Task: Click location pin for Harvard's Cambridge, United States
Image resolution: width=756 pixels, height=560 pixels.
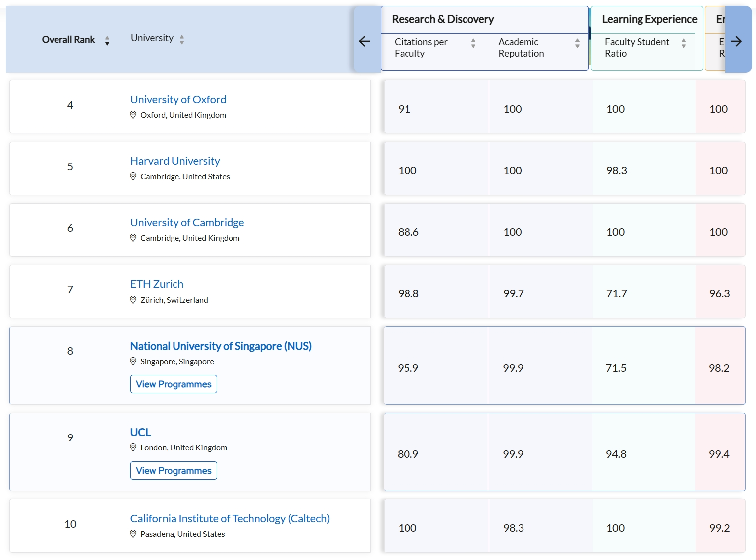Action: 133,176
